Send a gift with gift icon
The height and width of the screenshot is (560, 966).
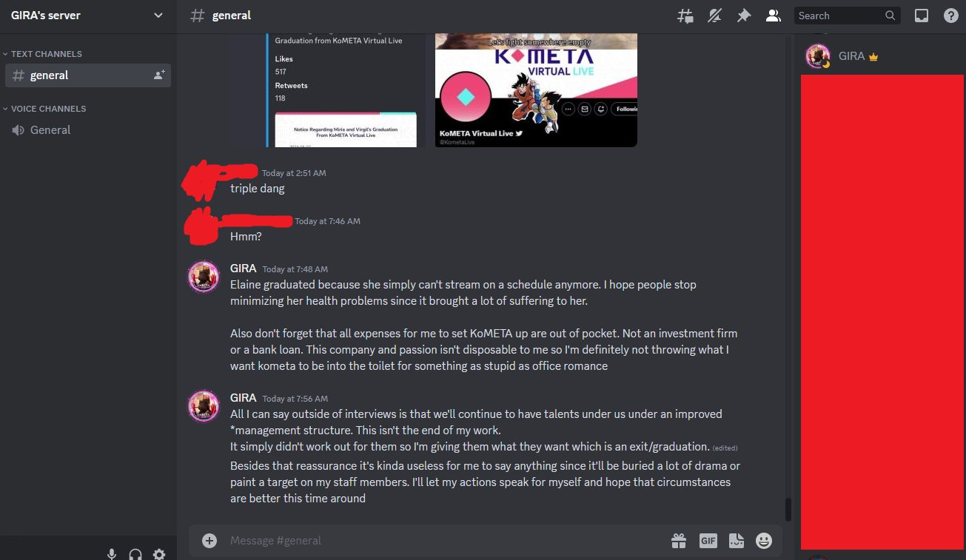(679, 541)
